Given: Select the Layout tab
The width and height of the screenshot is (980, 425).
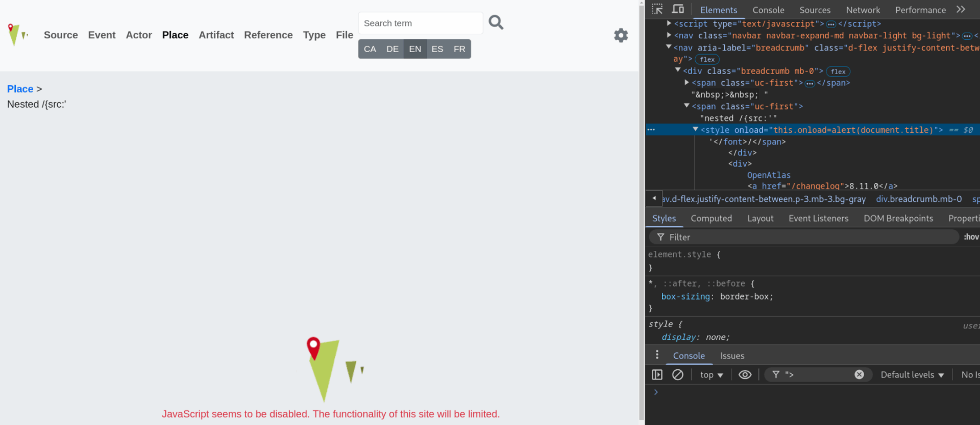Looking at the screenshot, I should point(760,218).
